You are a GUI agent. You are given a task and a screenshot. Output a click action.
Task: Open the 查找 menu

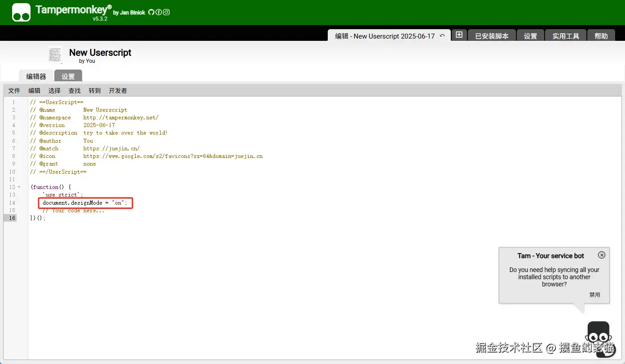pyautogui.click(x=75, y=91)
